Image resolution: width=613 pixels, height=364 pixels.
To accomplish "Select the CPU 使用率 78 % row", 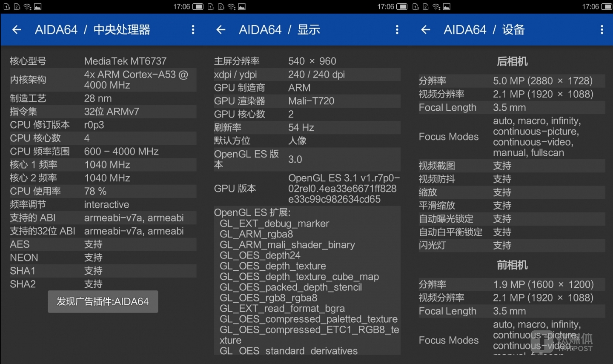I will pyautogui.click(x=102, y=191).
